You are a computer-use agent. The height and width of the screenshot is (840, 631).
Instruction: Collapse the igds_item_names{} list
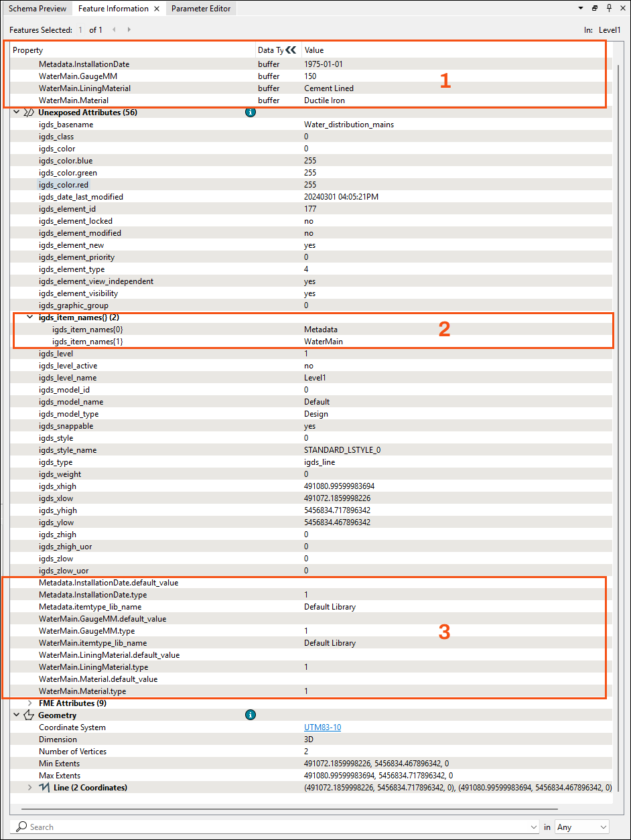30,318
